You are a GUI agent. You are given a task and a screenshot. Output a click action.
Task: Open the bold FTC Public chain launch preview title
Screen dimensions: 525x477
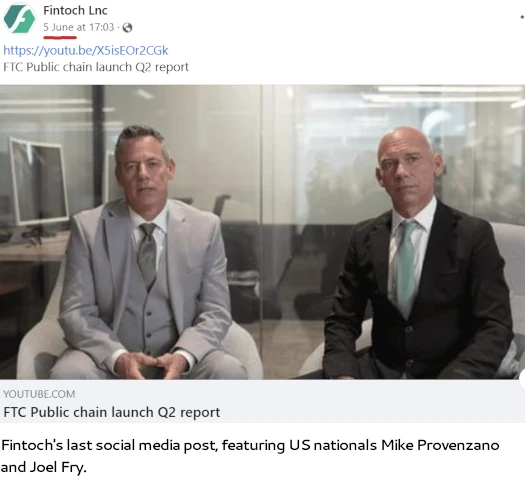[112, 412]
